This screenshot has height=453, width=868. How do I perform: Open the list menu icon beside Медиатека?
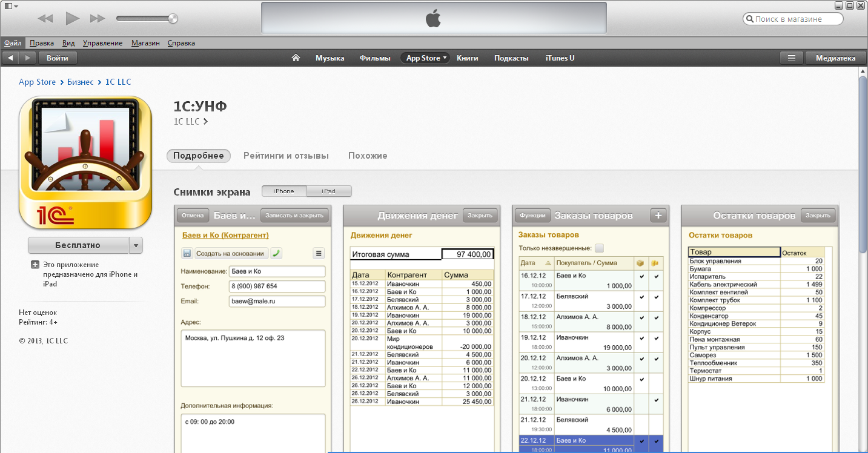pos(791,58)
